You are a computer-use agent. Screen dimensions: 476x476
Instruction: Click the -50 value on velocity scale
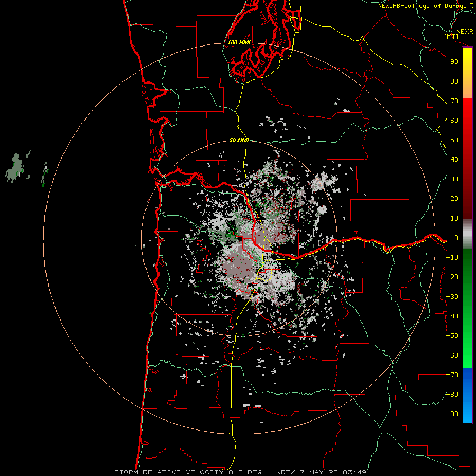(452, 336)
